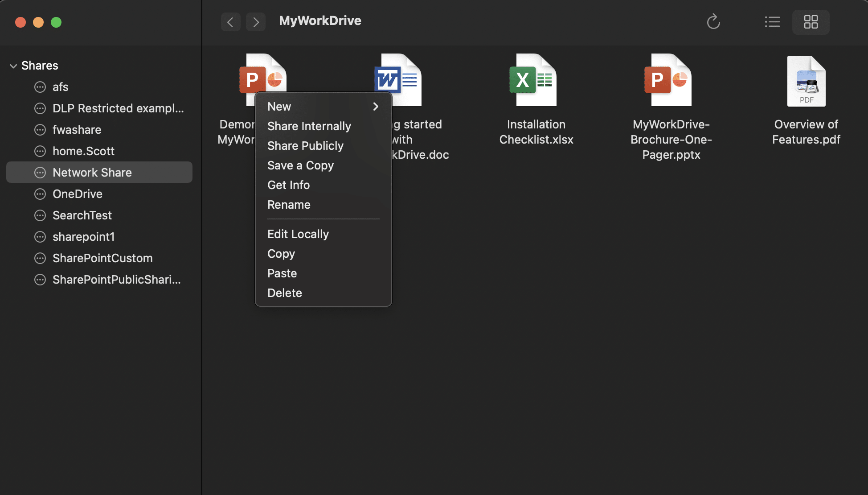
Task: Switch to grid view
Action: tap(811, 21)
